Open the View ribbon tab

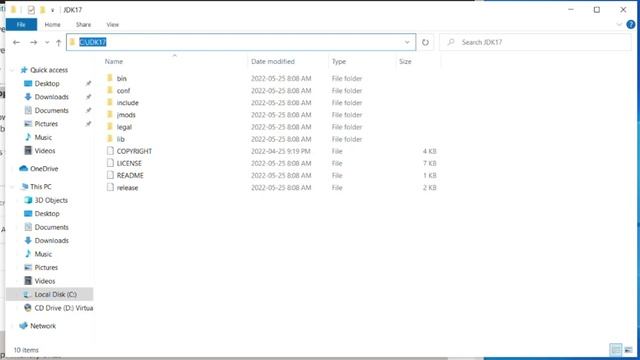113,24
